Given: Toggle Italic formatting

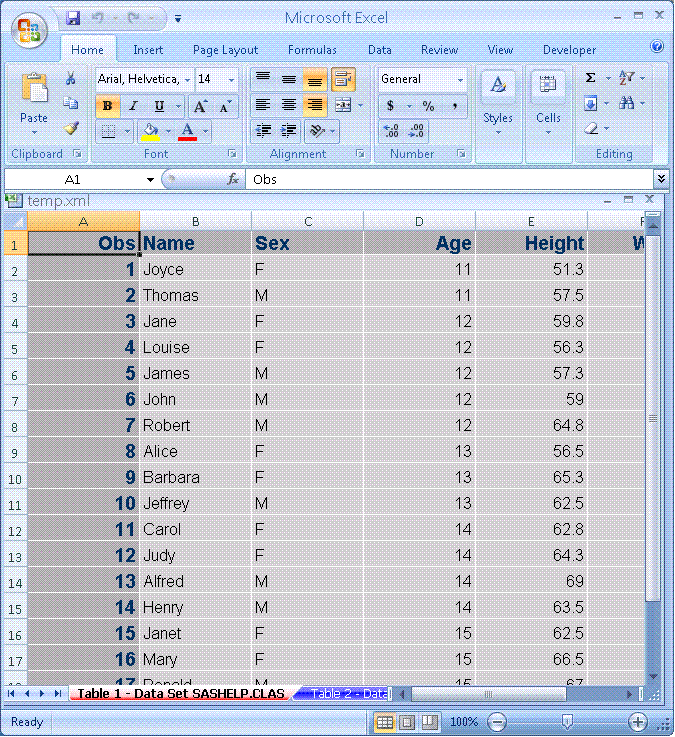Looking at the screenshot, I should (x=132, y=106).
